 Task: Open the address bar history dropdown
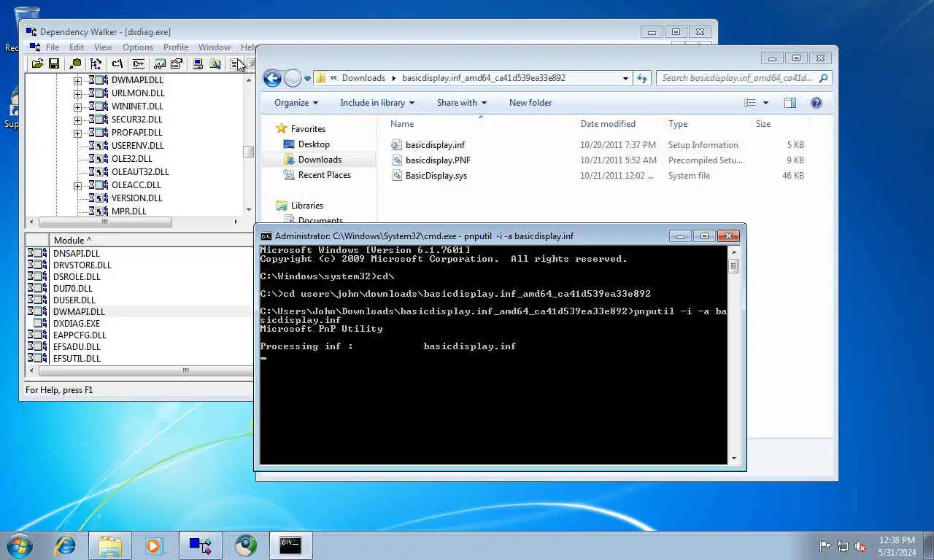click(x=625, y=78)
